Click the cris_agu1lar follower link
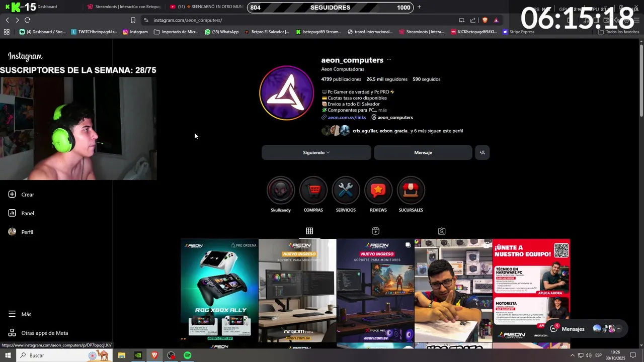The width and height of the screenshot is (644, 362). point(365,131)
